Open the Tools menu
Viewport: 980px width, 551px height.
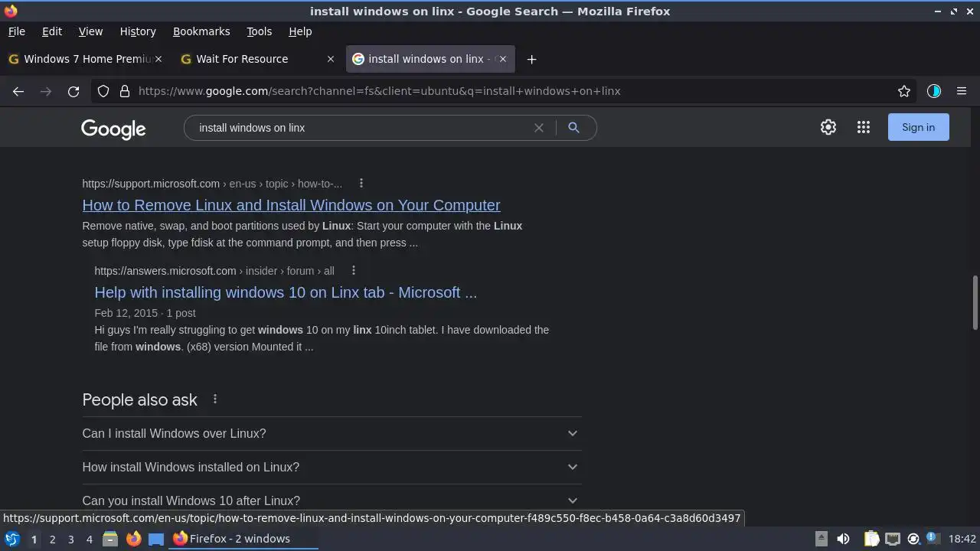click(x=259, y=31)
